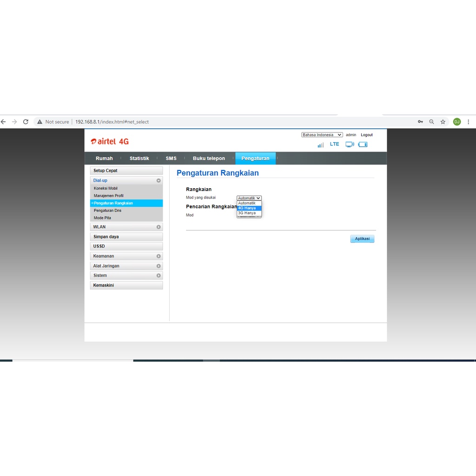
Task: Open the Bahasa Indonesia language dropdown
Action: [x=322, y=135]
